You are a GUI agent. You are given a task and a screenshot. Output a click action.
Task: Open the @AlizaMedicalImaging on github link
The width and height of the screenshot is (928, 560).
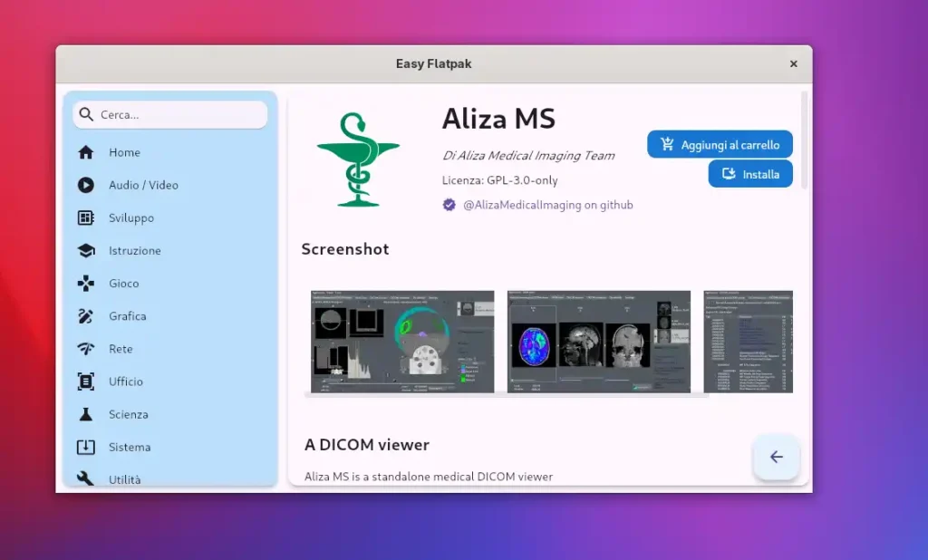coord(547,205)
